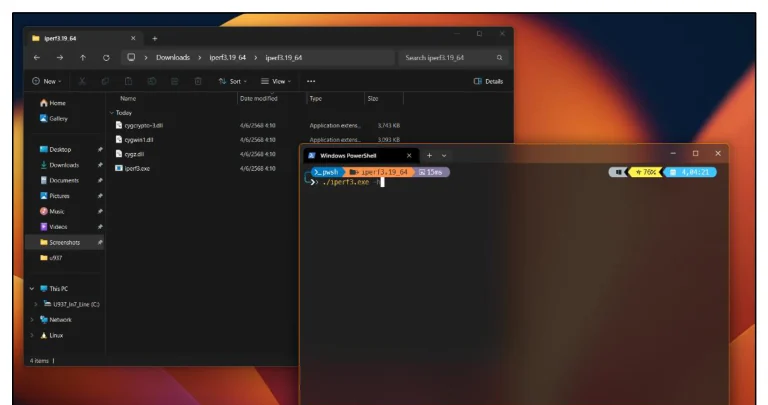The height and width of the screenshot is (405, 768).
Task: Collapse This PC in navigation pane
Action: pyautogui.click(x=32, y=289)
